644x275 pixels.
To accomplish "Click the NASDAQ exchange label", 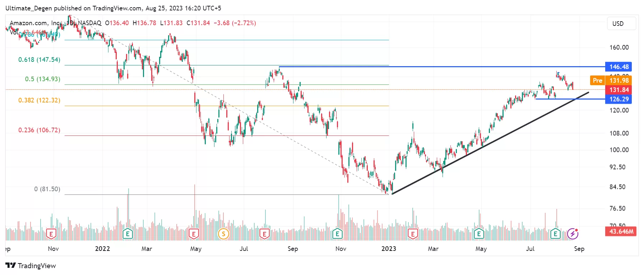I will [89, 23].
